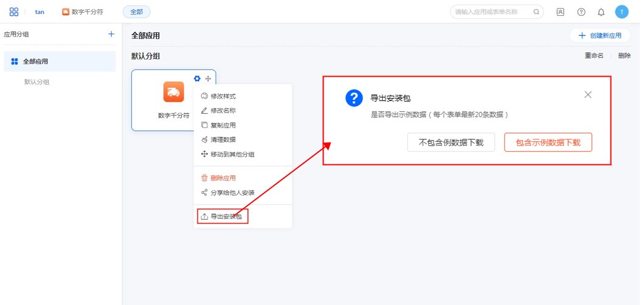Viewport: 644px width, 305px height.
Task: Open the help question mark icon
Action: [581, 12]
